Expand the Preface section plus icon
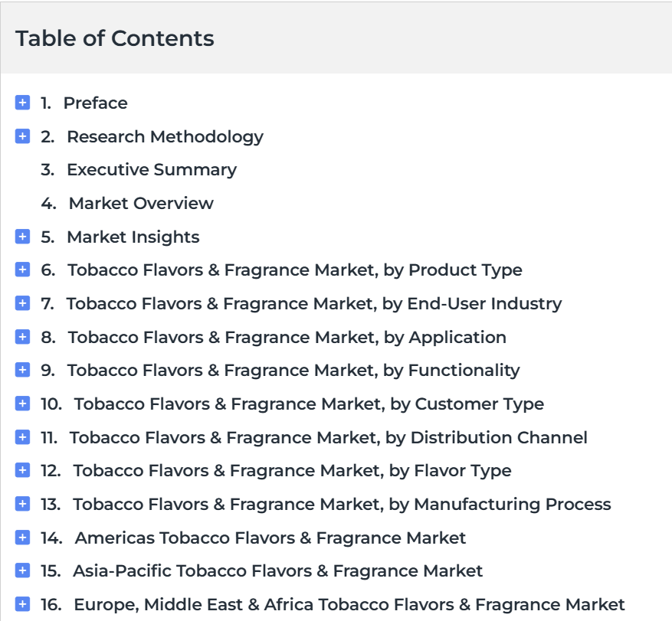 point(22,103)
